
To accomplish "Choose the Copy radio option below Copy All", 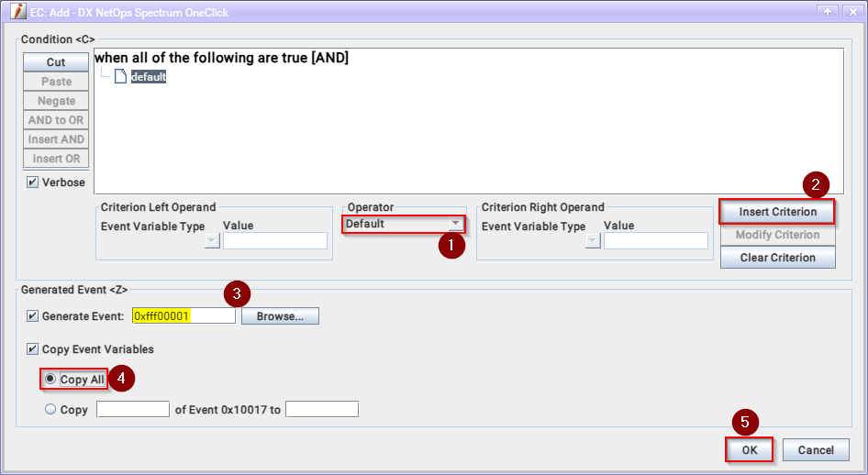I will 50,410.
